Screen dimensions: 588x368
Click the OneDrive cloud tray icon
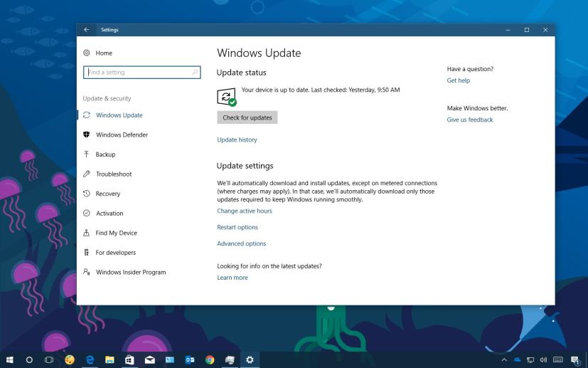tap(518, 360)
